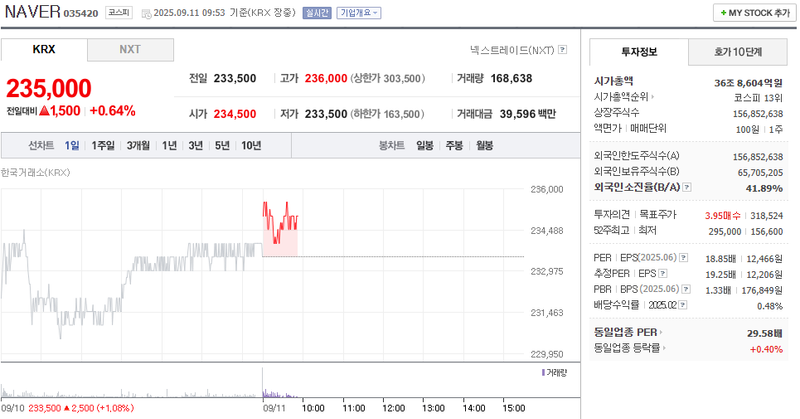
Task: Select the 10년 chart period
Action: click(x=251, y=146)
